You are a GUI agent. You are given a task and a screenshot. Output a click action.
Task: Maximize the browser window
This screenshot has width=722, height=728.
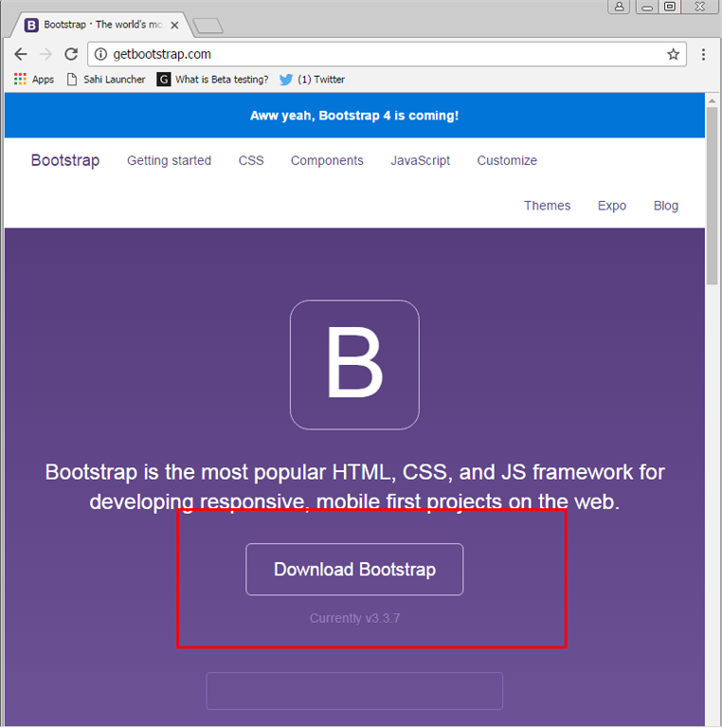tap(669, 7)
